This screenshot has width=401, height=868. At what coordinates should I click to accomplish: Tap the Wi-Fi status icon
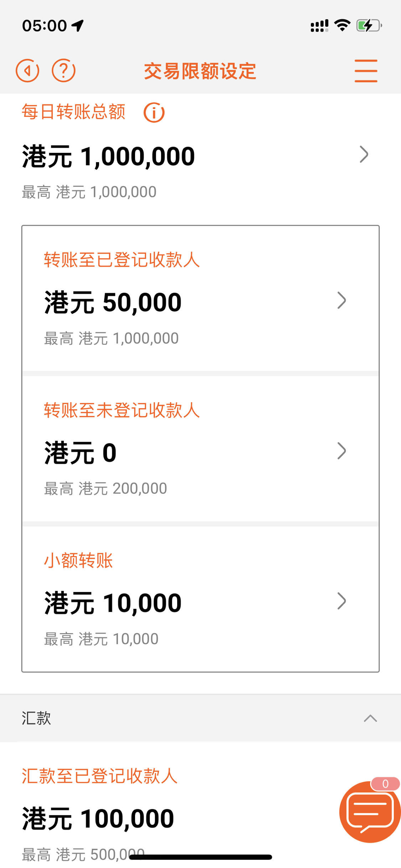[x=342, y=25]
